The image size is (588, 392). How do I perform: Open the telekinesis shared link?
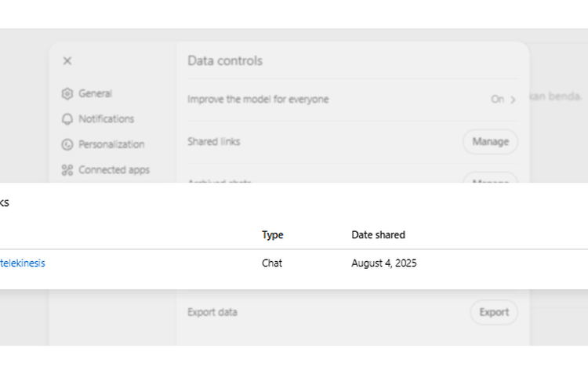22,263
